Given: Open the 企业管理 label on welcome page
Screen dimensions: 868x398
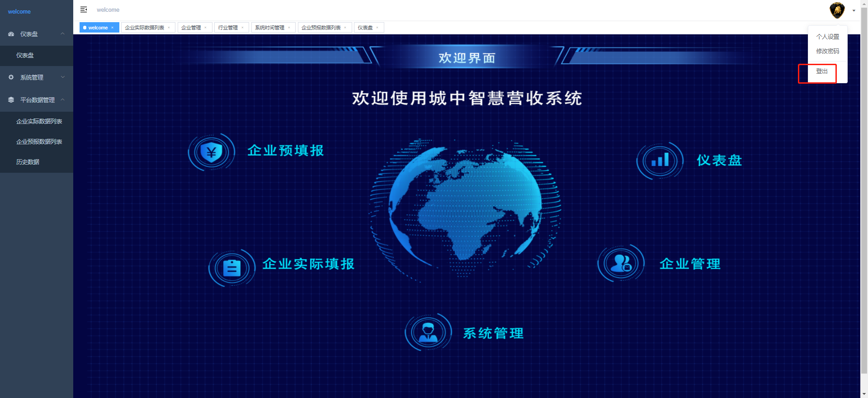Looking at the screenshot, I should [690, 264].
